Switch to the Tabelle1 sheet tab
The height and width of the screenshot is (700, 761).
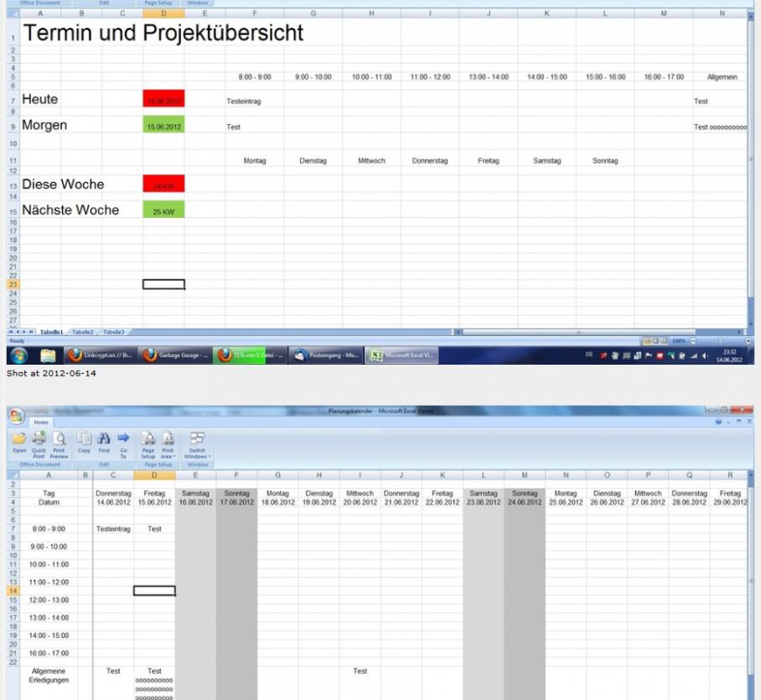(51, 332)
